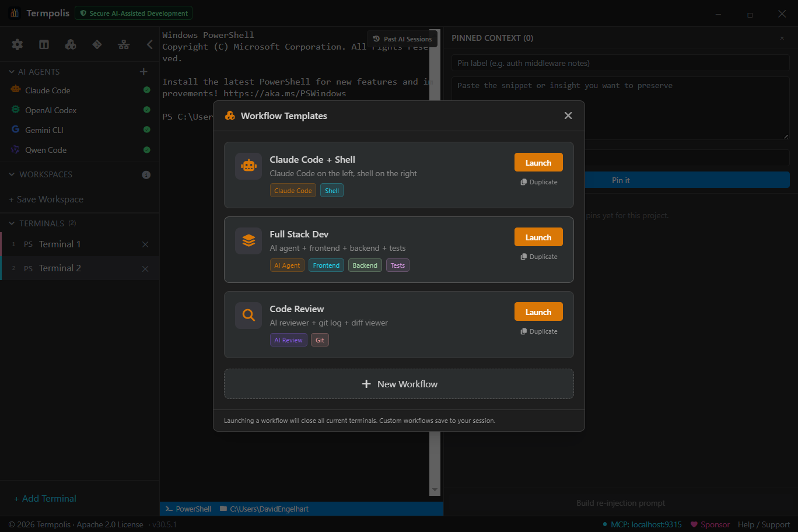Click Save Workspace link
Image resolution: width=798 pixels, height=532 pixels.
coord(46,199)
